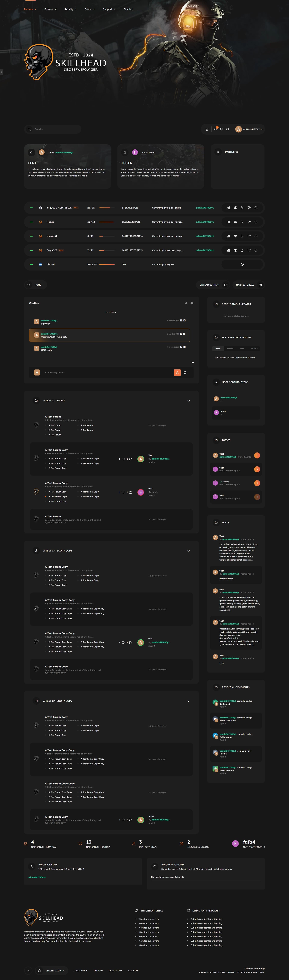Expand the Store menu
Screen dimensions: 289x980
(90, 9)
